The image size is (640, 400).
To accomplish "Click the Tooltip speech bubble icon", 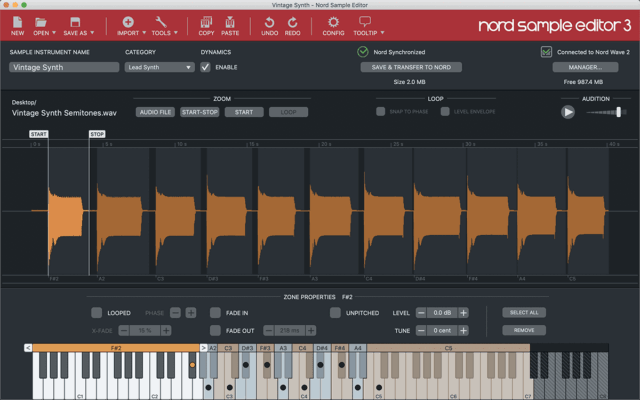I will pos(365,21).
